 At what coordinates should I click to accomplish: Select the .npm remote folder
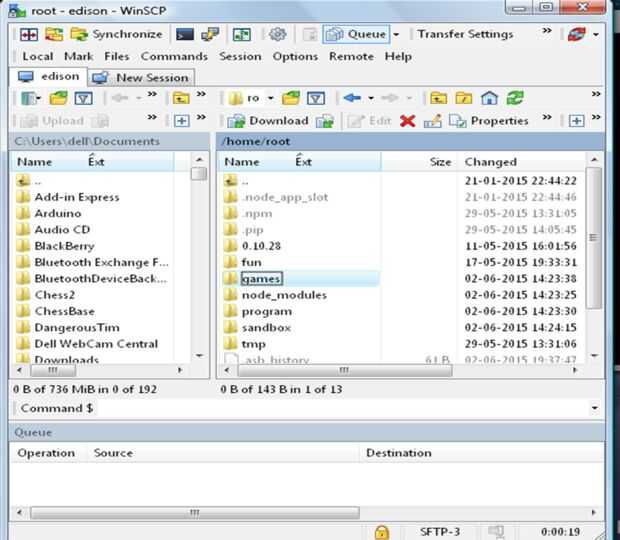pyautogui.click(x=257, y=213)
